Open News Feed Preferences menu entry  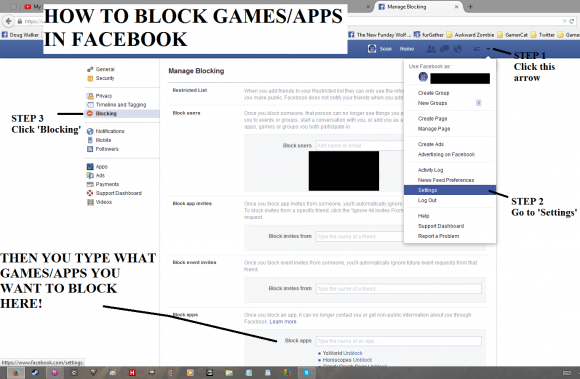[446, 180]
